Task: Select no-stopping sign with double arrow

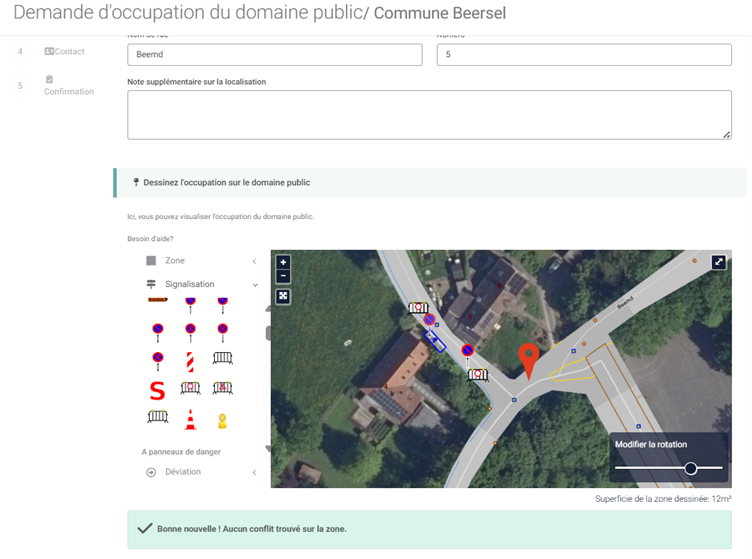Action: coord(158,361)
